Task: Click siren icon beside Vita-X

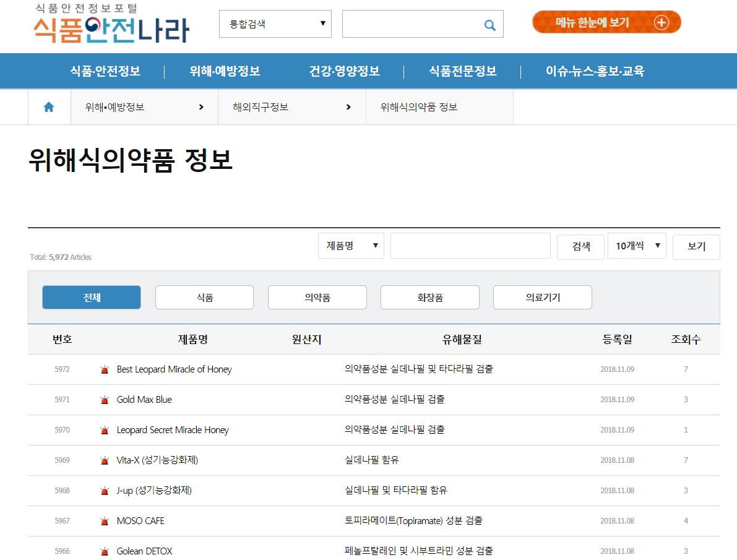Action: tap(105, 460)
